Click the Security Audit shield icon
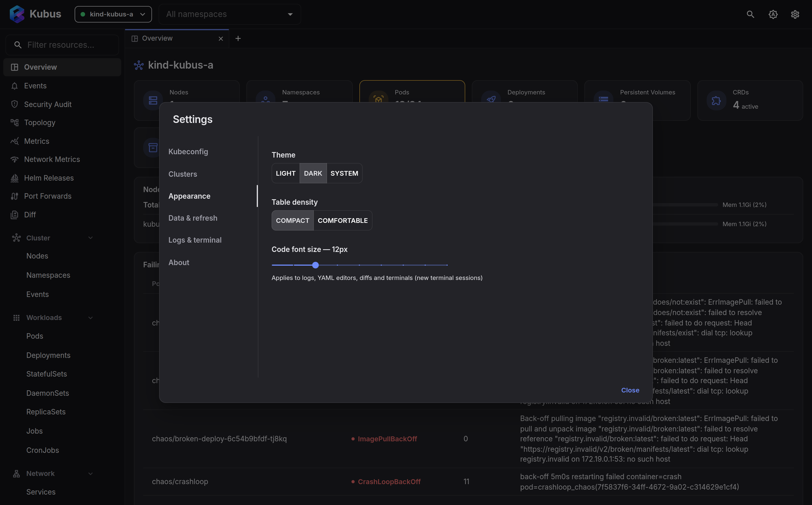The height and width of the screenshot is (505, 812). pyautogui.click(x=14, y=104)
